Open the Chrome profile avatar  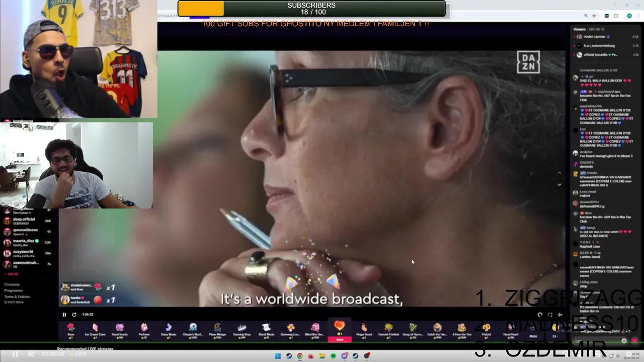pyautogui.click(x=629, y=16)
